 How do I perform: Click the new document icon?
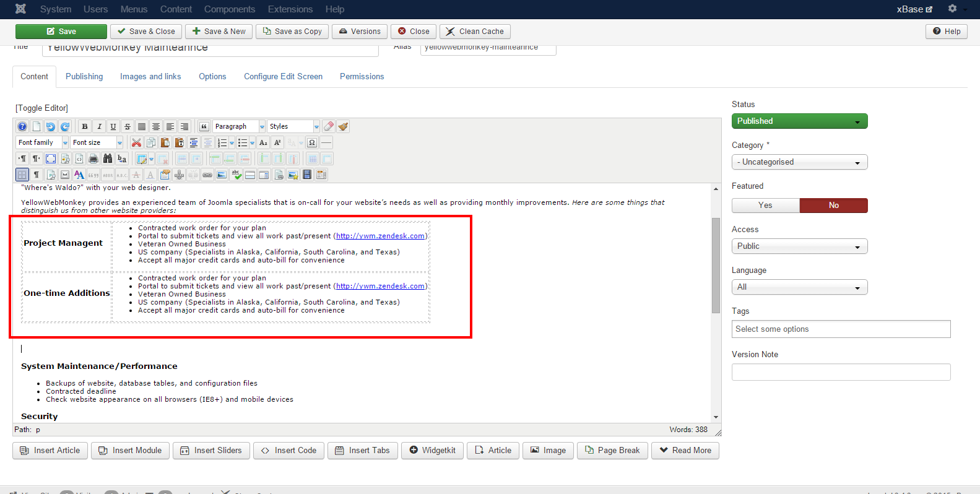coord(37,126)
